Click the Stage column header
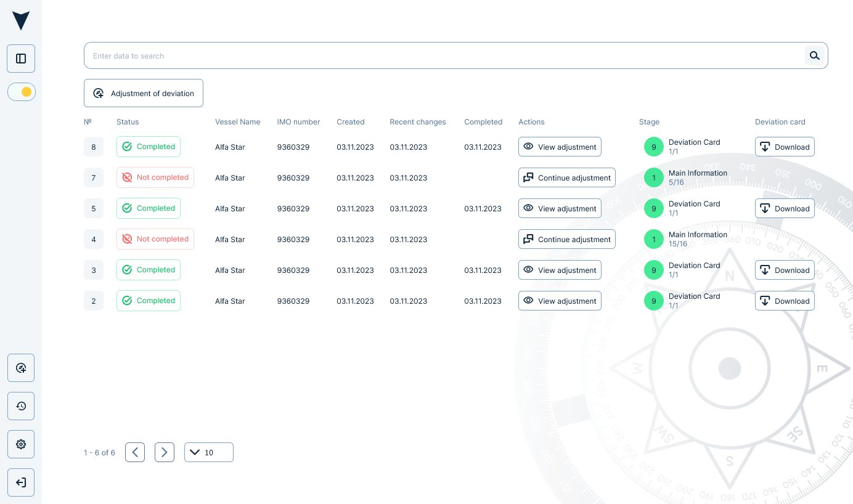The image size is (853, 504). [649, 122]
